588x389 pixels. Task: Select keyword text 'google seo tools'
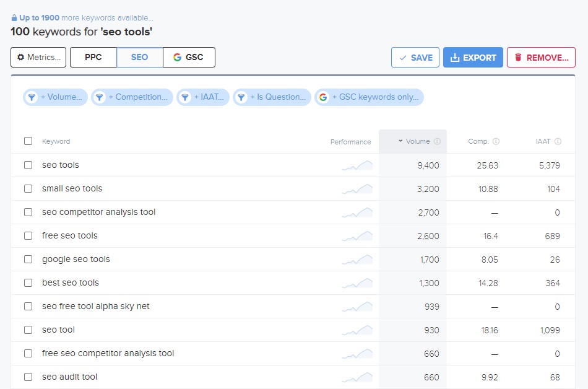click(76, 259)
